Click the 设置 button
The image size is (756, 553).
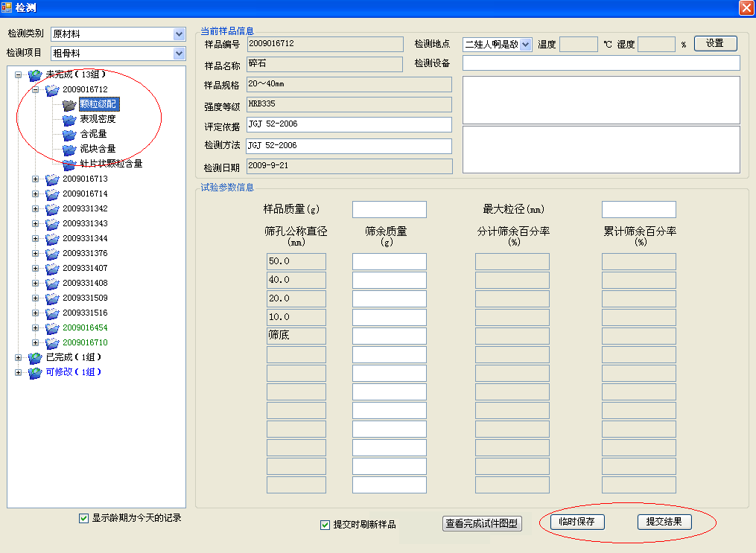(715, 43)
